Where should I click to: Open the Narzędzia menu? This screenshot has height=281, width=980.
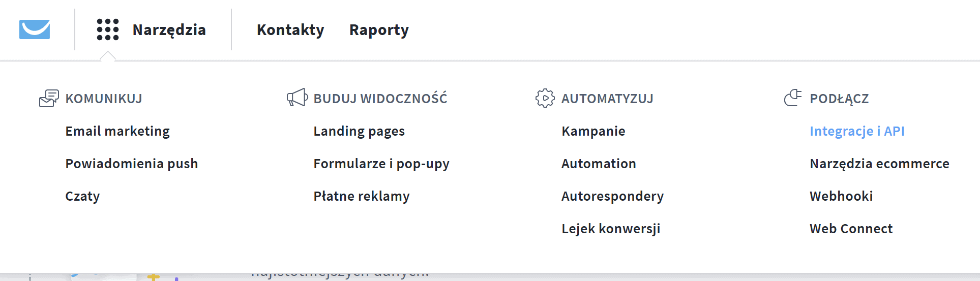pos(169,30)
